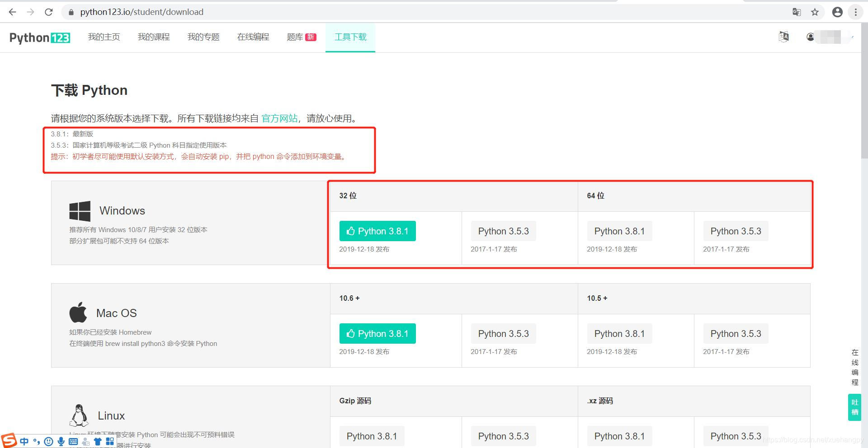The image size is (868, 448).
Task: Open Sogou emoji smiley icon
Action: tap(49, 442)
